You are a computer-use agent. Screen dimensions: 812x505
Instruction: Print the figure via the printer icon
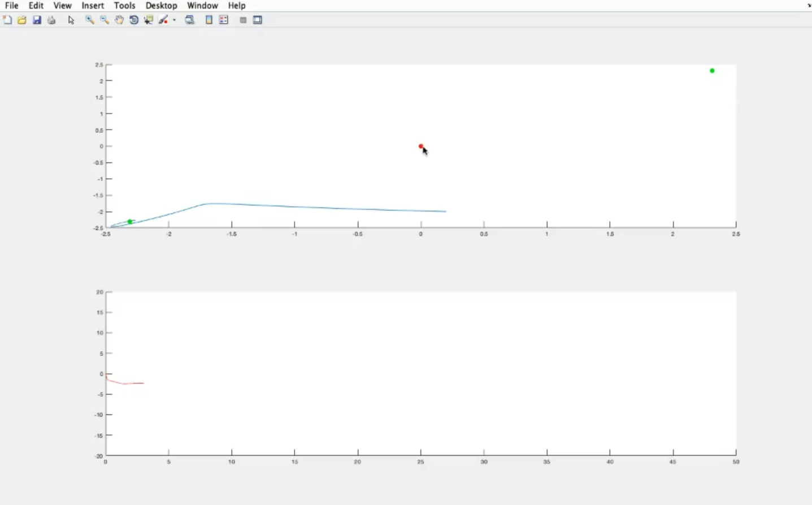[51, 20]
